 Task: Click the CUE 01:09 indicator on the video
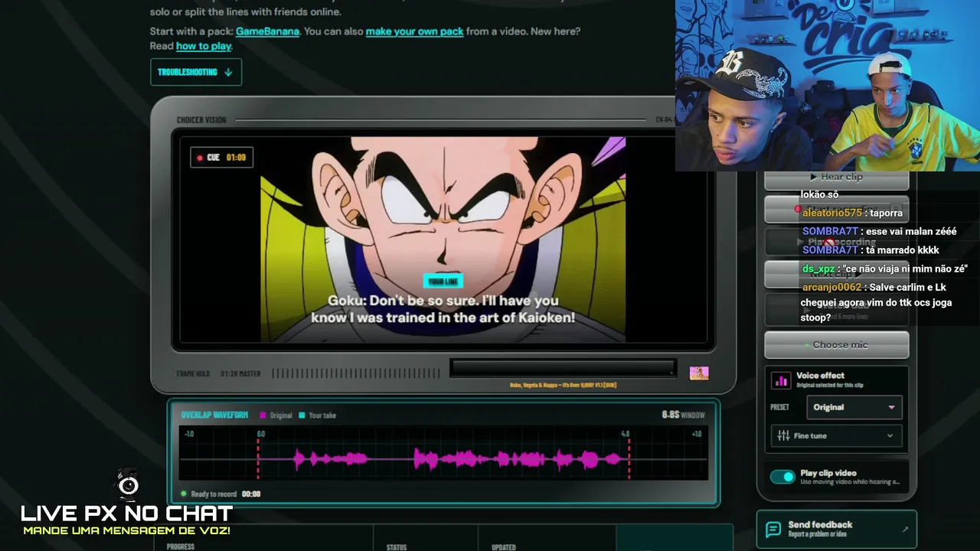click(x=221, y=158)
